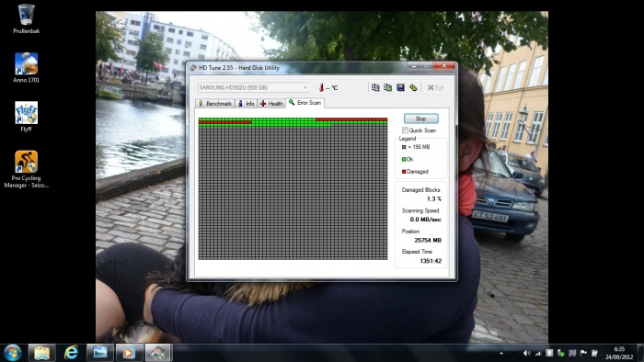Image resolution: width=644 pixels, height=362 pixels.
Task: Expand the SAMSUNG HD502IJ drive dropdown
Action: coord(253,87)
